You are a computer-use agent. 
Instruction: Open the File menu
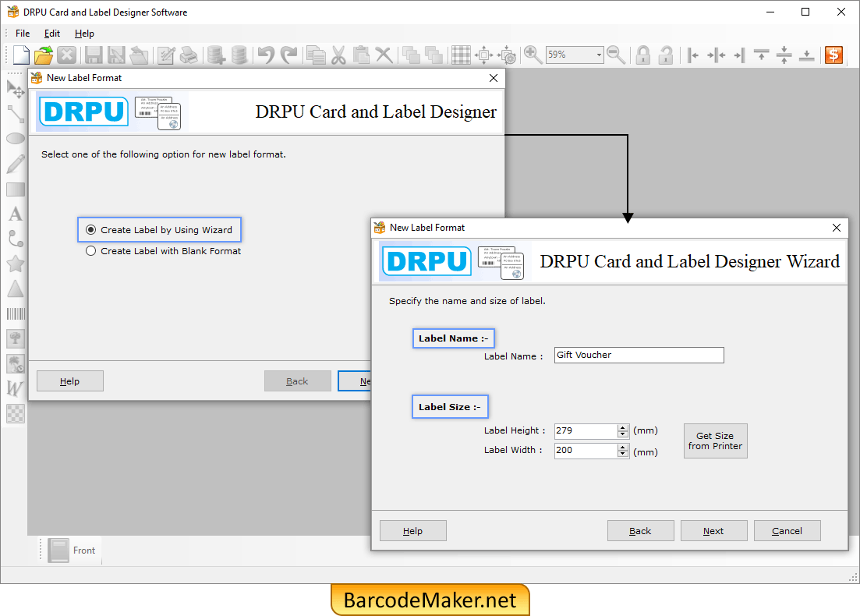click(x=23, y=34)
